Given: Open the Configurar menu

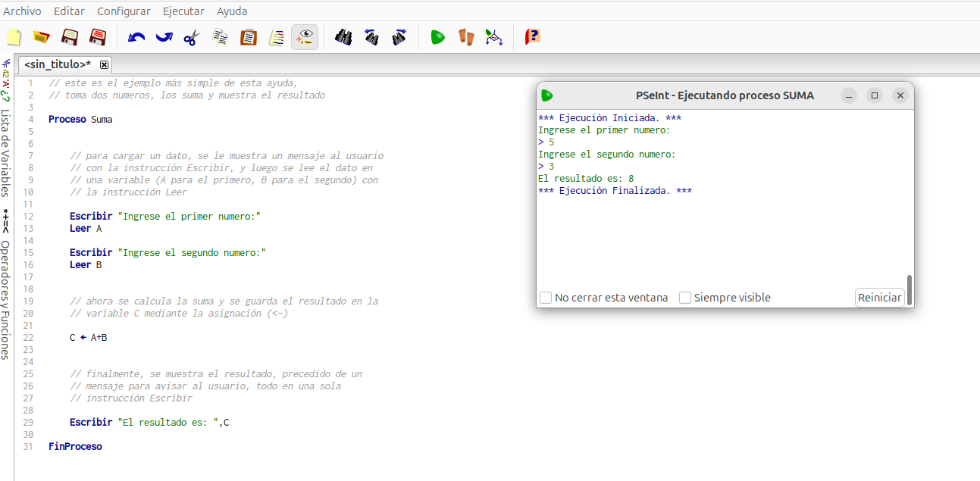Looking at the screenshot, I should coord(124,11).
